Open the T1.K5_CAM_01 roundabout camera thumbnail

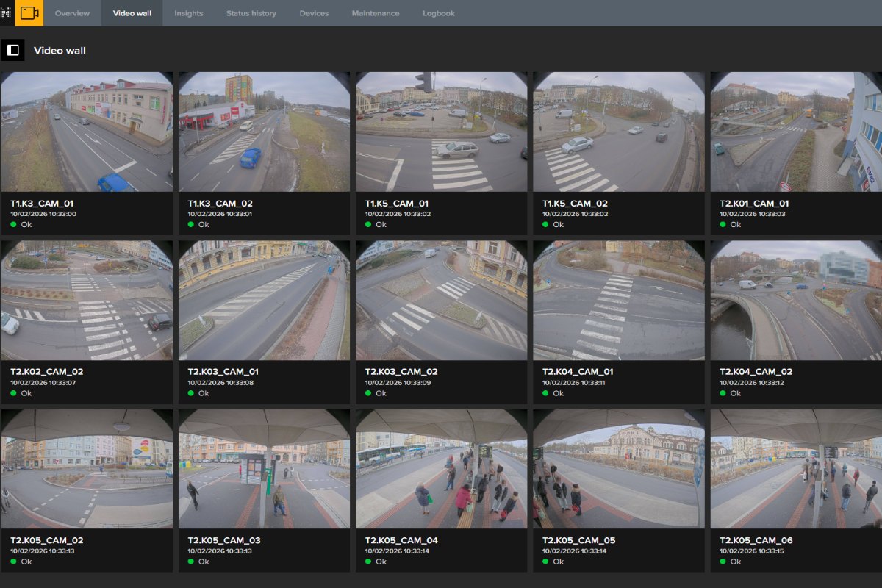(441, 132)
